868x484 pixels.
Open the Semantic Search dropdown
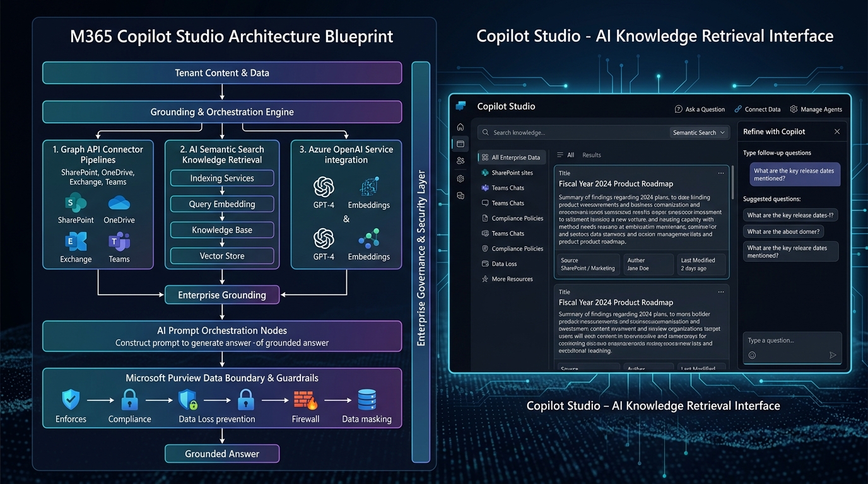click(699, 132)
